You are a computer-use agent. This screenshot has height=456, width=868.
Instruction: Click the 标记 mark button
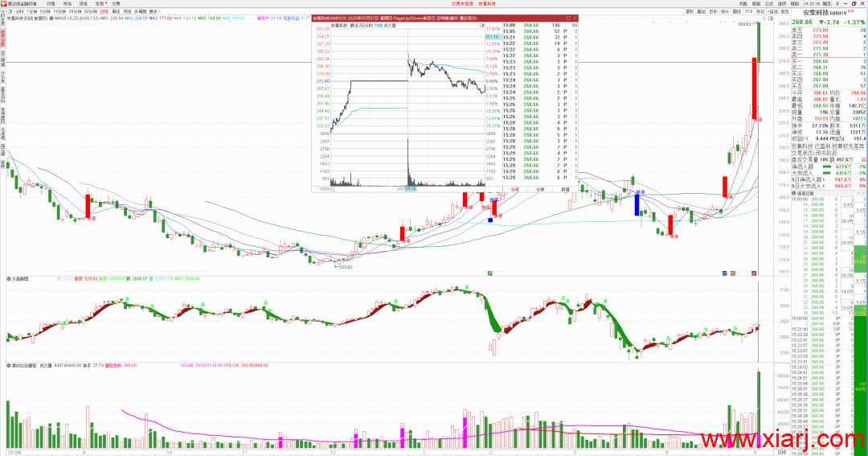click(x=760, y=11)
